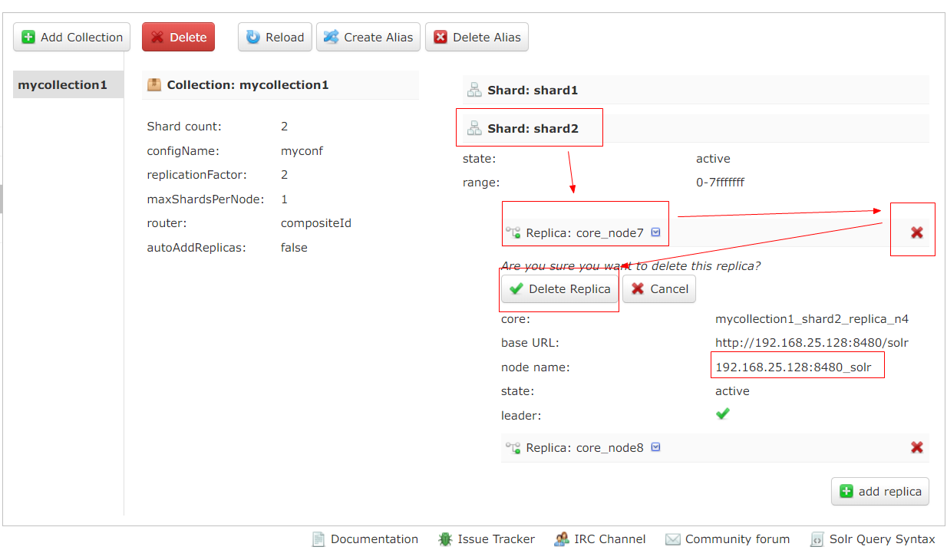Click the envelope icon beside Community forum
The width and height of the screenshot is (947, 560).
[x=673, y=539]
